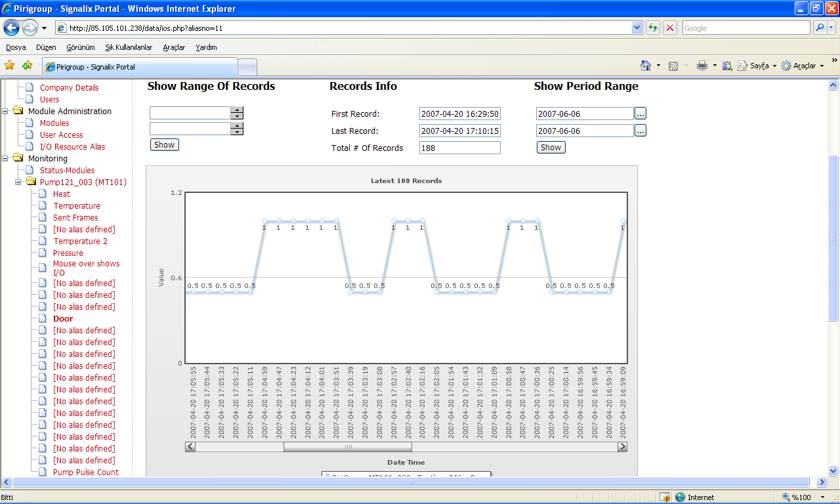Click the First Record value field
Screen dimensions: 840x504
pos(459,114)
